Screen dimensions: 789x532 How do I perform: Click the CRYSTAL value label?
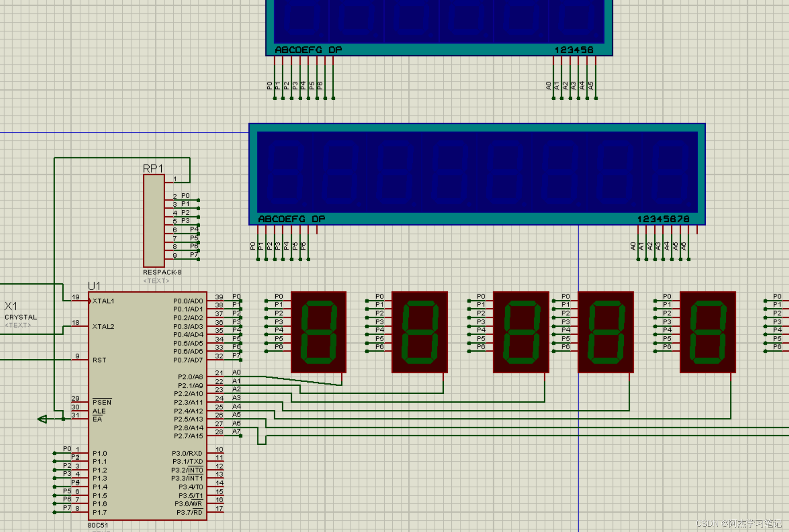coord(21,317)
